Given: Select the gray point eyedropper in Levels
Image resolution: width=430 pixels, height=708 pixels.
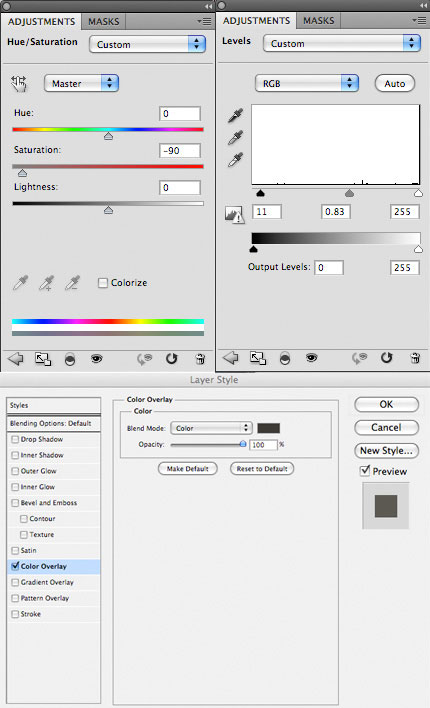Looking at the screenshot, I should point(235,137).
